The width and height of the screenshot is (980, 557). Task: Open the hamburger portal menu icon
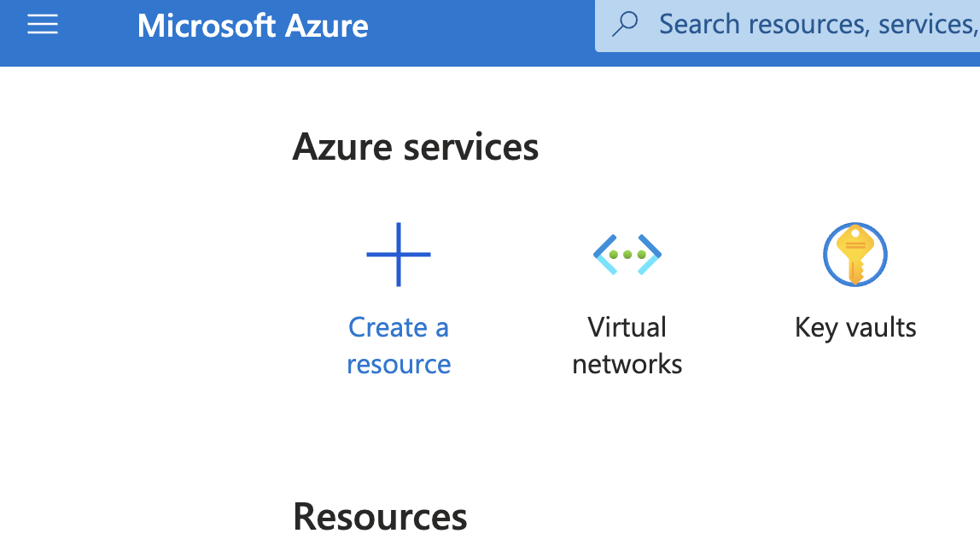coord(42,24)
